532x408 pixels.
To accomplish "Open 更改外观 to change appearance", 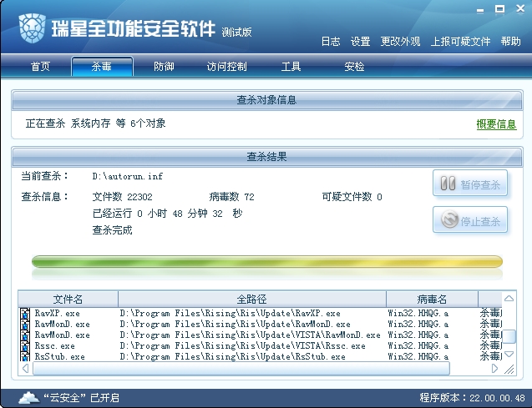I will click(400, 42).
